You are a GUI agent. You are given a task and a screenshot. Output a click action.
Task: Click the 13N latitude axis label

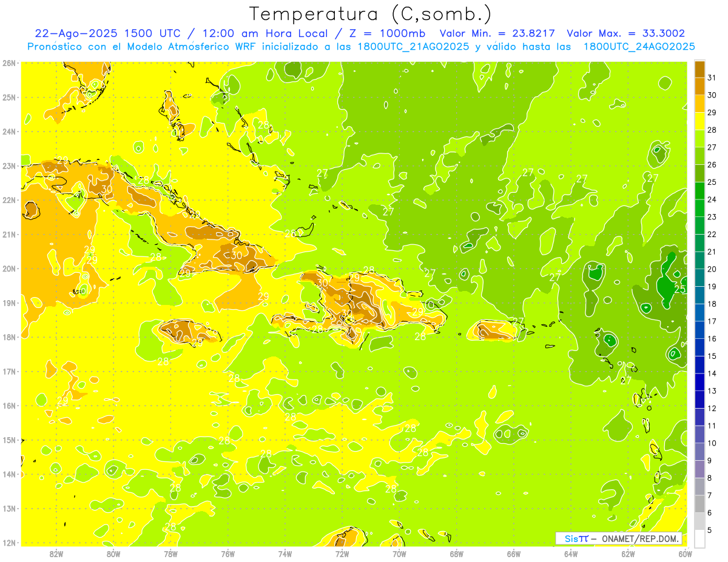9,508
